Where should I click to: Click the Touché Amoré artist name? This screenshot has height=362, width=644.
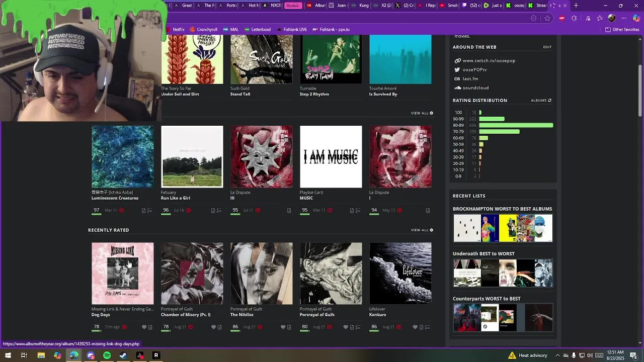[383, 88]
